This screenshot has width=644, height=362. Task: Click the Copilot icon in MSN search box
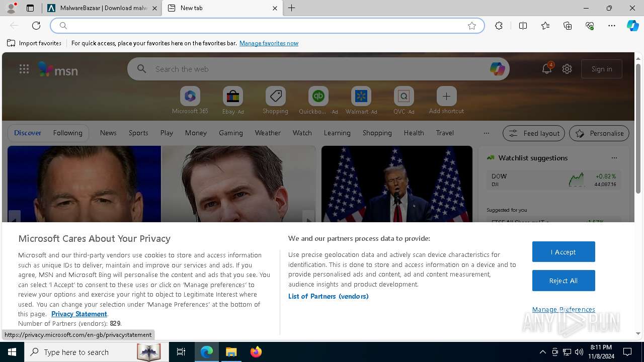pos(497,69)
